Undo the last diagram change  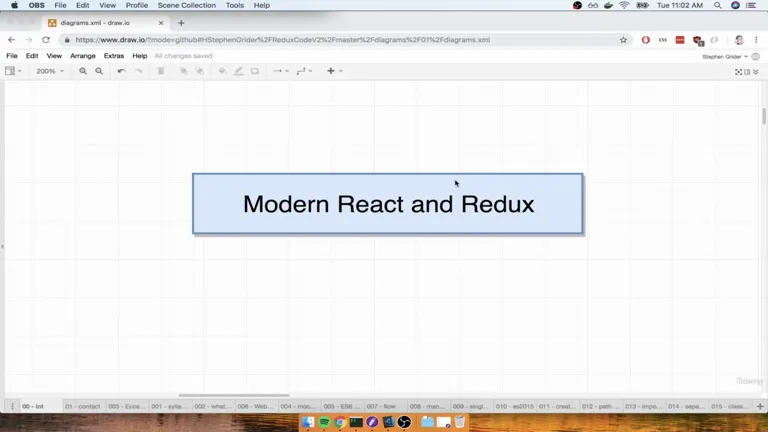click(x=121, y=71)
